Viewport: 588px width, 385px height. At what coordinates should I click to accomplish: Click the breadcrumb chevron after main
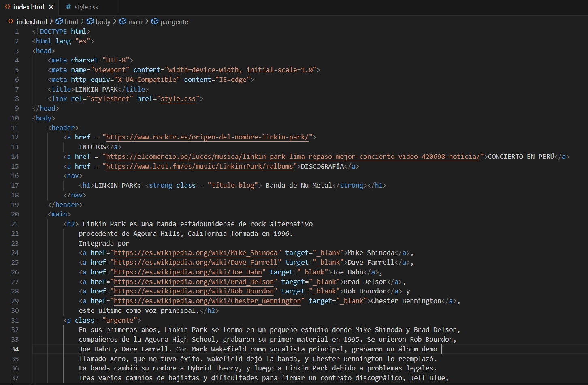tap(147, 21)
